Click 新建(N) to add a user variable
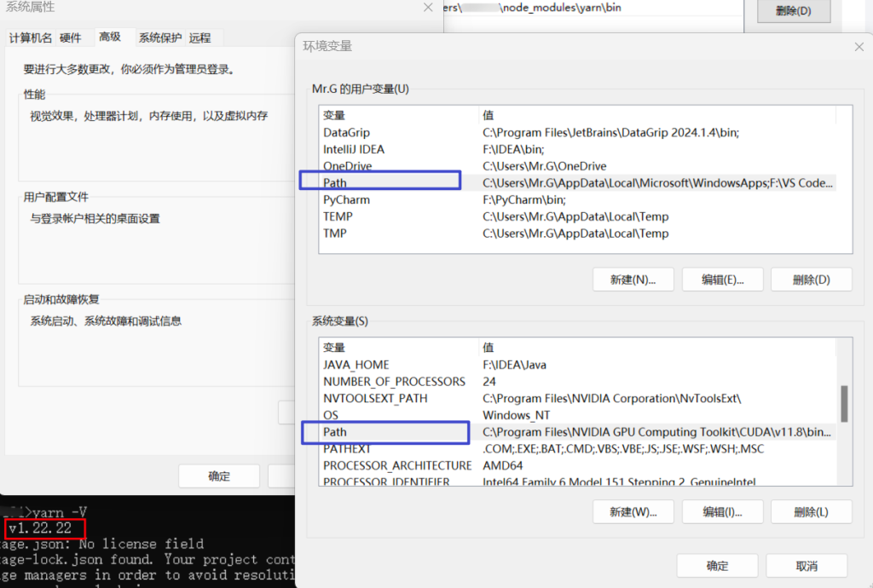The width and height of the screenshot is (873, 588). click(x=633, y=279)
